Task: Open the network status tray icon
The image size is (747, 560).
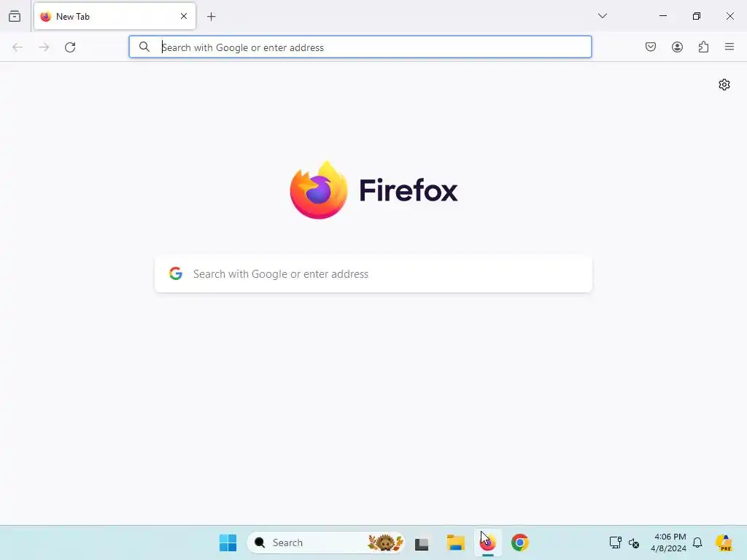Action: (x=615, y=542)
